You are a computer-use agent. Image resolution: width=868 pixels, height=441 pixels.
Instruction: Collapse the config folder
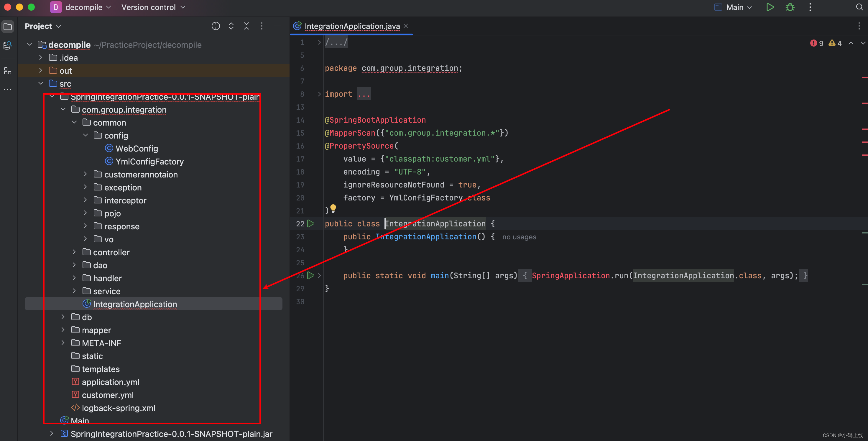click(86, 135)
